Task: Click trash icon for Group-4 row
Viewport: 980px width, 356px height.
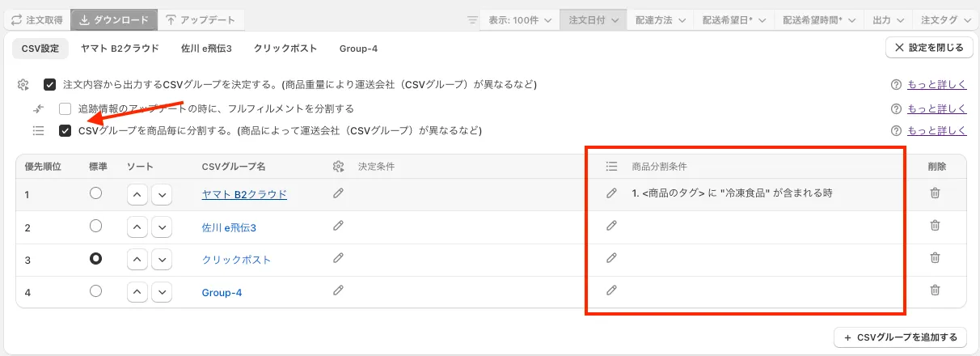Action: [935, 290]
